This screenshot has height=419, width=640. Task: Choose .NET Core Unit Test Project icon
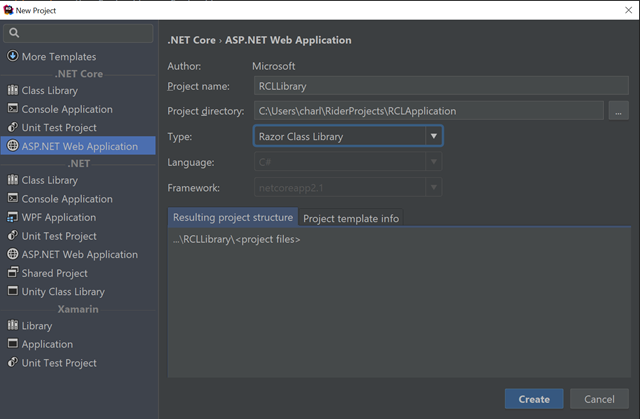click(13, 128)
